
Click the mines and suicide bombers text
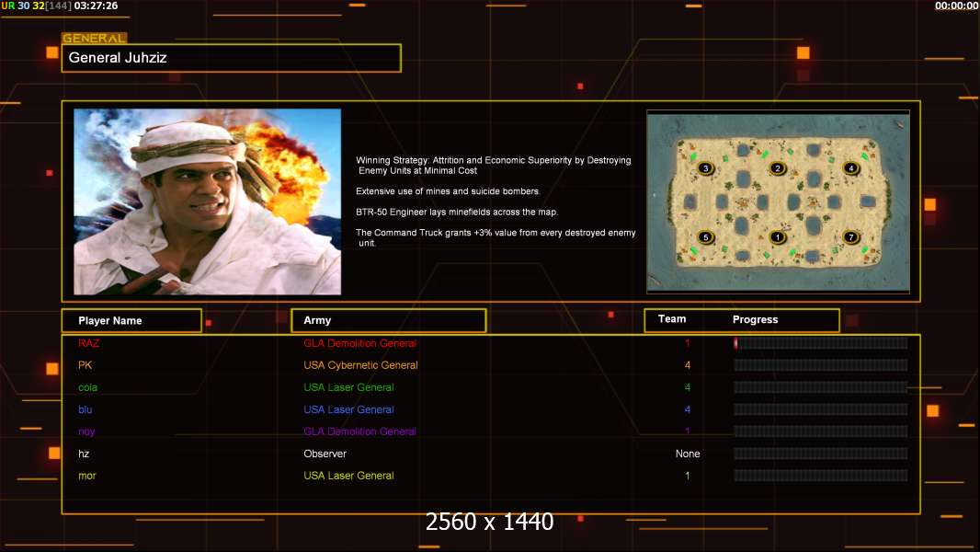[x=448, y=191]
